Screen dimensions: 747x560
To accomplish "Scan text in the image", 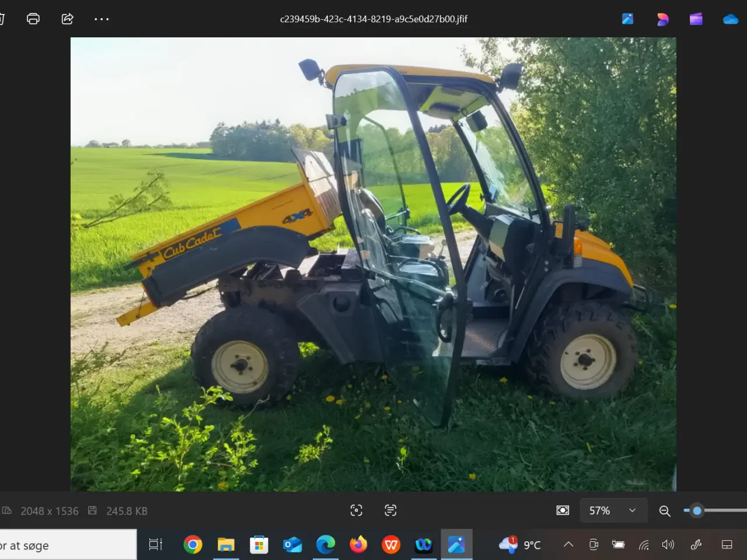I will point(390,510).
